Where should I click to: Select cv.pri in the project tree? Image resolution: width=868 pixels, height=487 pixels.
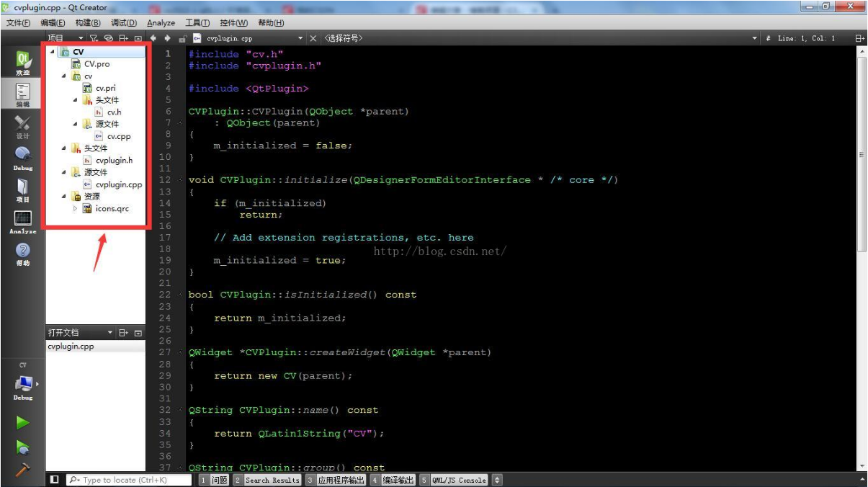pyautogui.click(x=99, y=88)
